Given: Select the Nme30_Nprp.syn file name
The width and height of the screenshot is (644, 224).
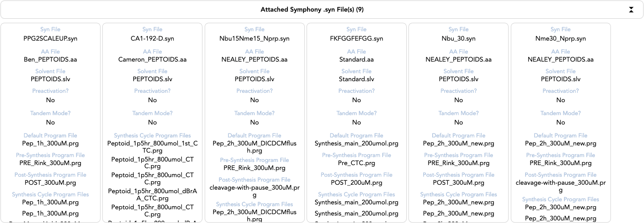Looking at the screenshot, I should pyautogui.click(x=560, y=38).
